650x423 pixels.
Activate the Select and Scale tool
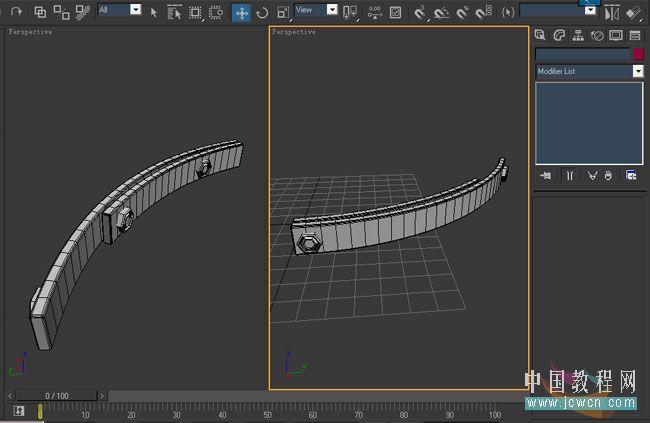[x=283, y=12]
